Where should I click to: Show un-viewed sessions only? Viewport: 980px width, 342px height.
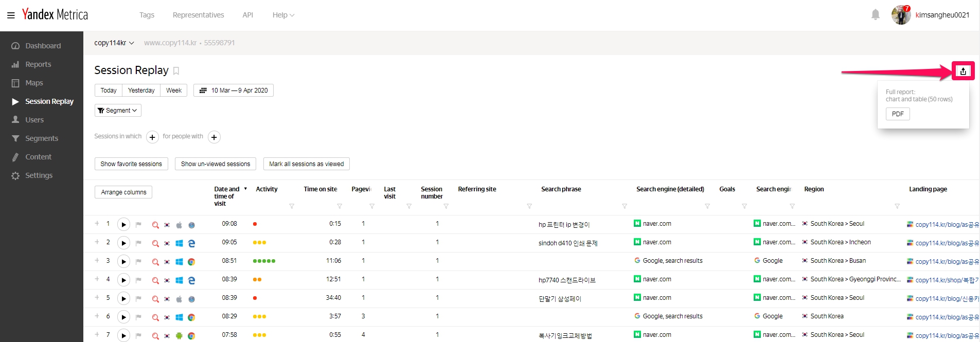tap(216, 164)
